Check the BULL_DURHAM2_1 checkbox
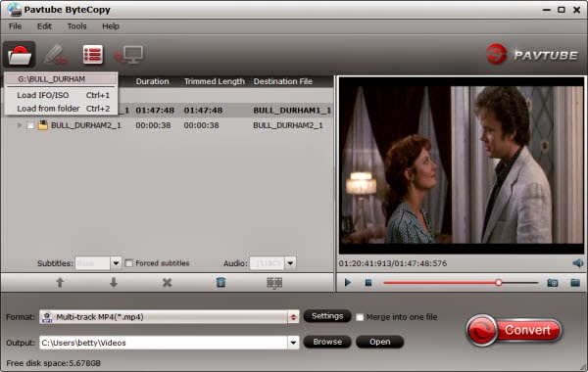 click(30, 125)
